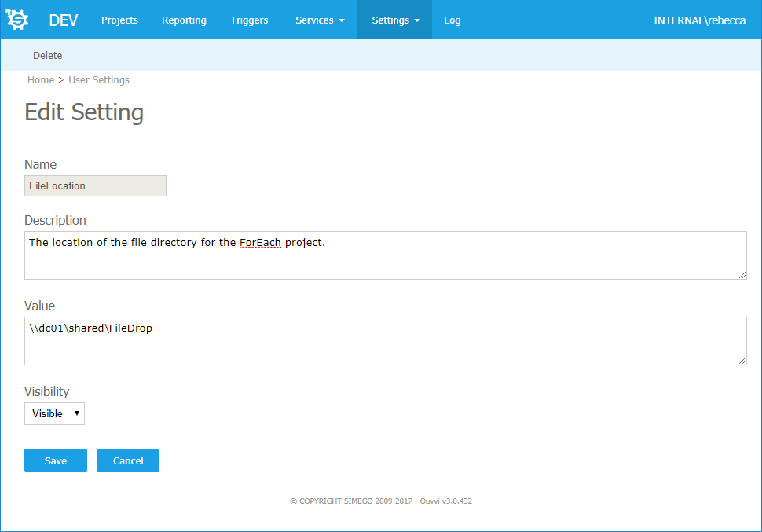Cancel editing the setting
Image resolution: width=762 pixels, height=532 pixels.
128,460
